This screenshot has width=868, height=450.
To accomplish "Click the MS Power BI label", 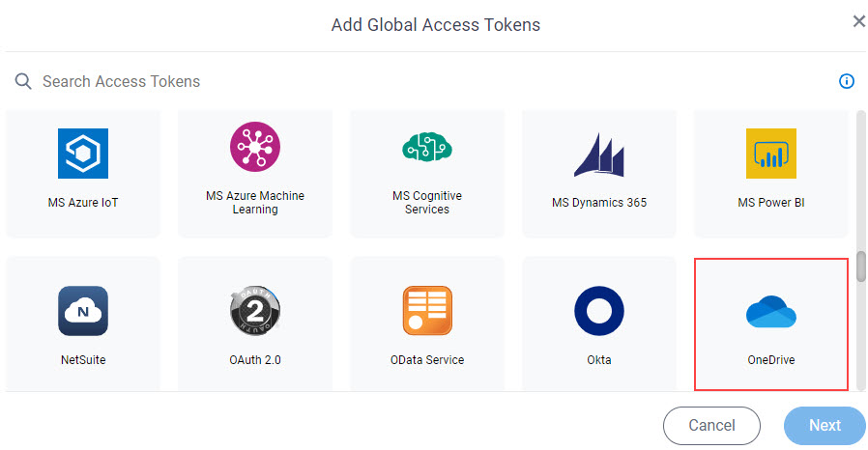I will (x=771, y=203).
